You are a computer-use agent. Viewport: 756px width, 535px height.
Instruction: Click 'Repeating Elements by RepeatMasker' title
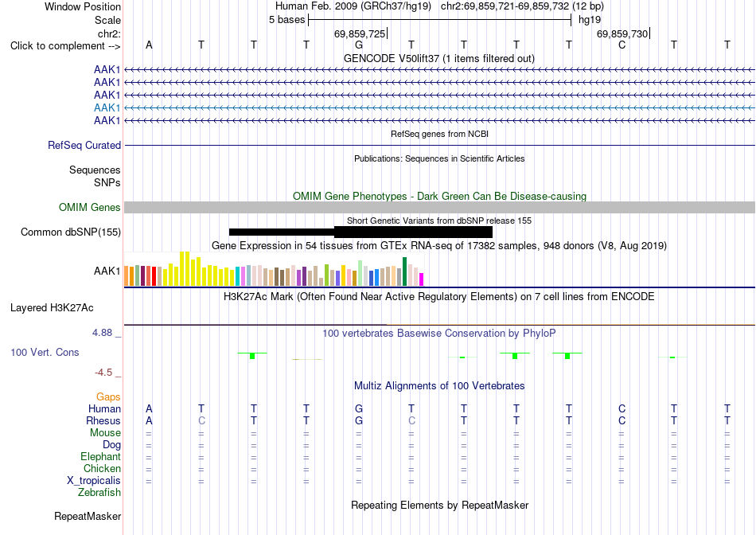440,505
